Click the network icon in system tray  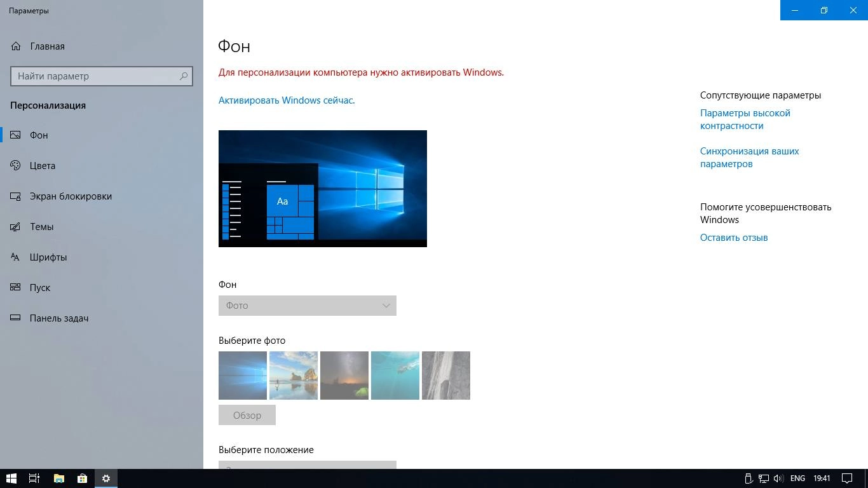click(x=764, y=478)
